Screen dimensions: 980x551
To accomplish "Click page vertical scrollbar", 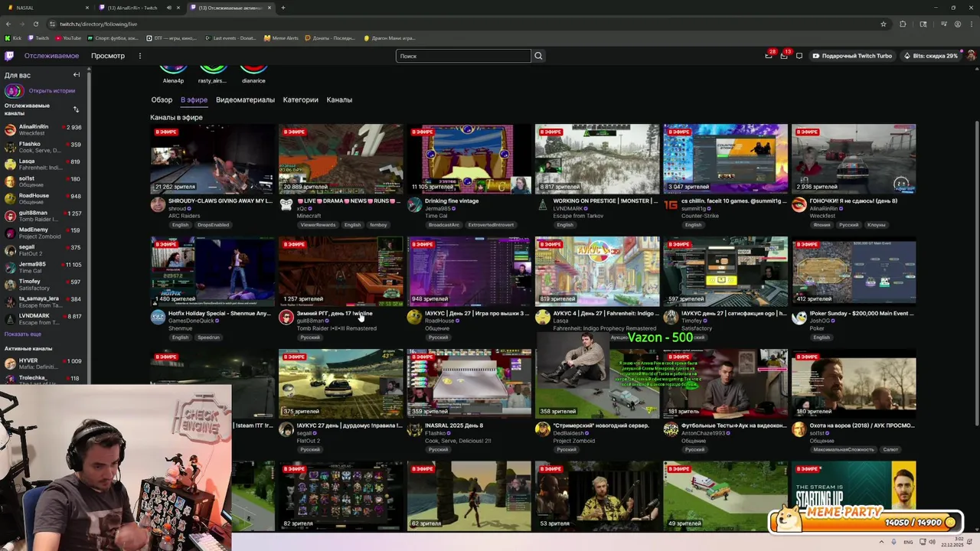I will click(x=976, y=273).
